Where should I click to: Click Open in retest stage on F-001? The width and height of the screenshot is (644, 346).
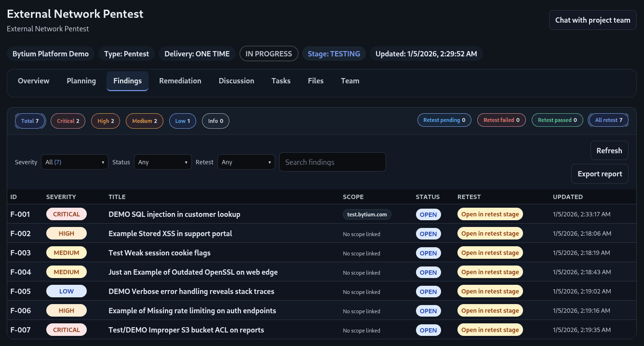point(490,214)
